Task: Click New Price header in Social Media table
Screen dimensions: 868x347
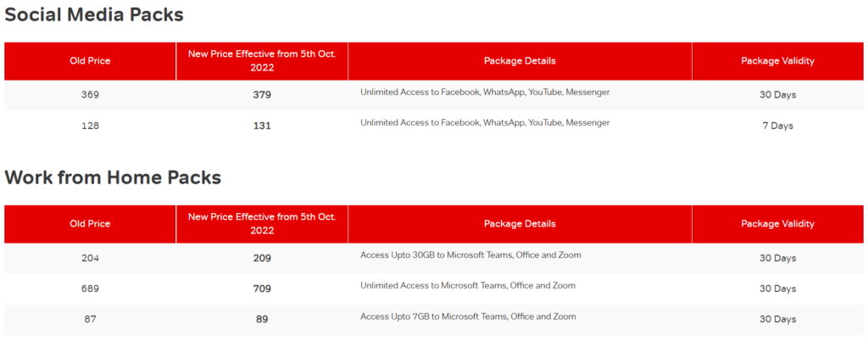Action: point(262,61)
